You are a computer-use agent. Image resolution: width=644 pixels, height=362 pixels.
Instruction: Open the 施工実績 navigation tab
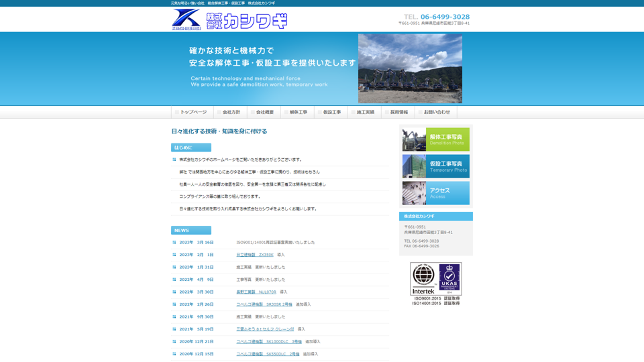tap(364, 112)
